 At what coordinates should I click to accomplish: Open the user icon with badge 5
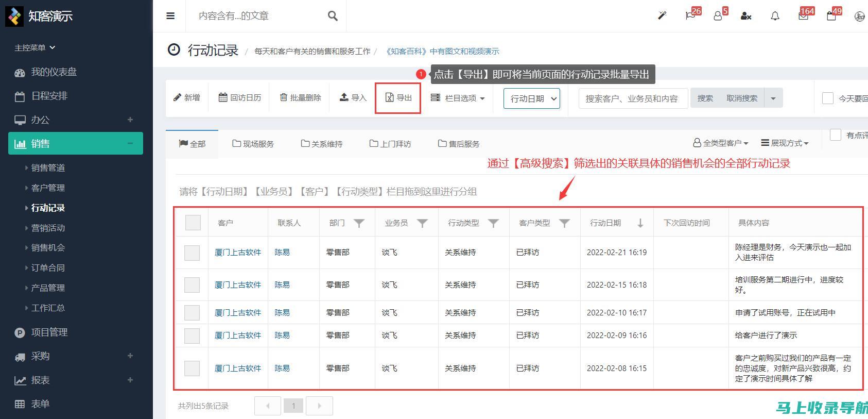pos(718,16)
